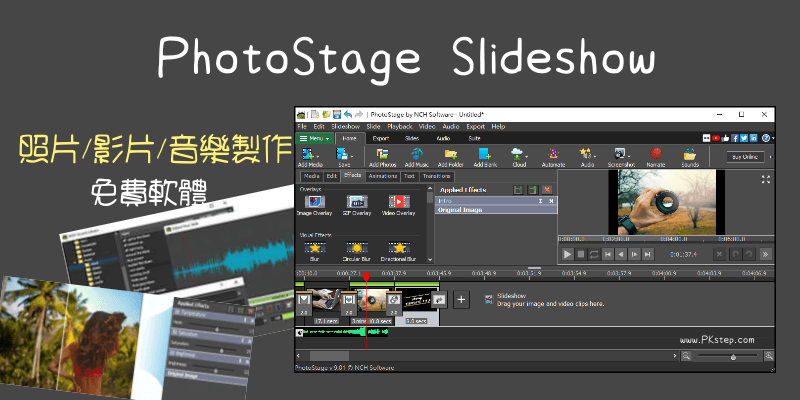Open the Cloud dropdown arrow
Viewport: 800px width, 400px height.
[x=526, y=156]
